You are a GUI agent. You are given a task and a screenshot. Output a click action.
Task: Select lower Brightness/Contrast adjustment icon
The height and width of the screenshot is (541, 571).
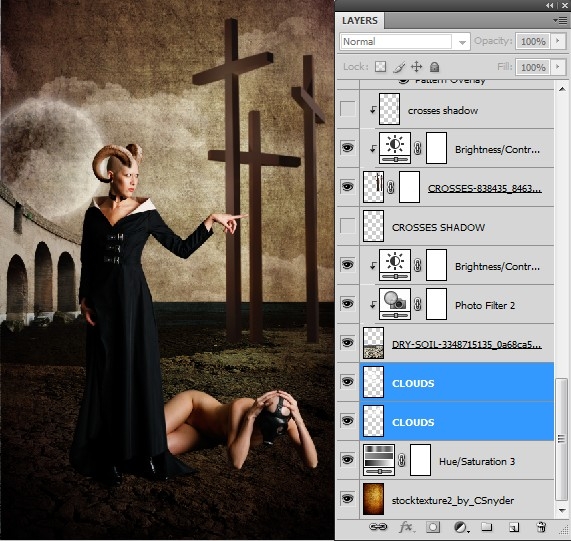[395, 265]
